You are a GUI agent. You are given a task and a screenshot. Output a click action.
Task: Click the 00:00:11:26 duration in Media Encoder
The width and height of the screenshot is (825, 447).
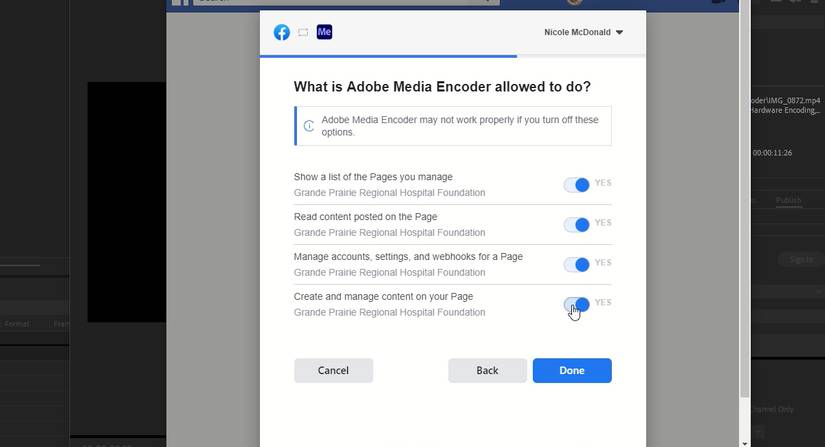pos(772,153)
